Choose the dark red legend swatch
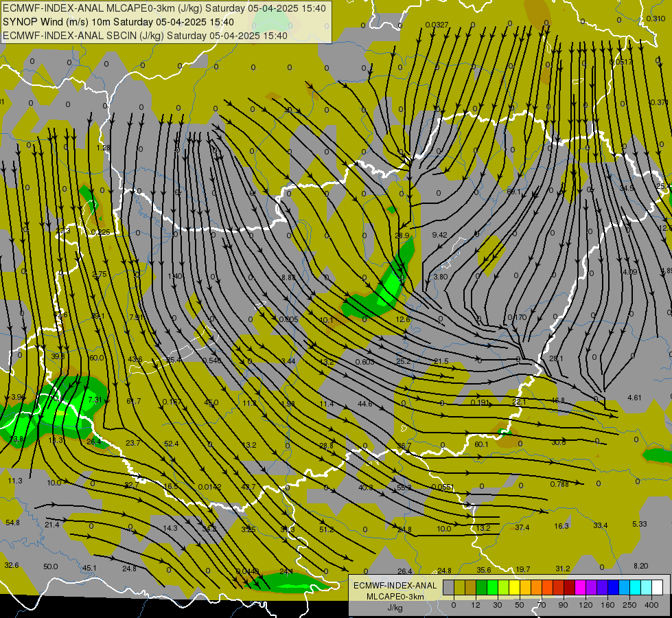This screenshot has height=618, width=672. (569, 588)
